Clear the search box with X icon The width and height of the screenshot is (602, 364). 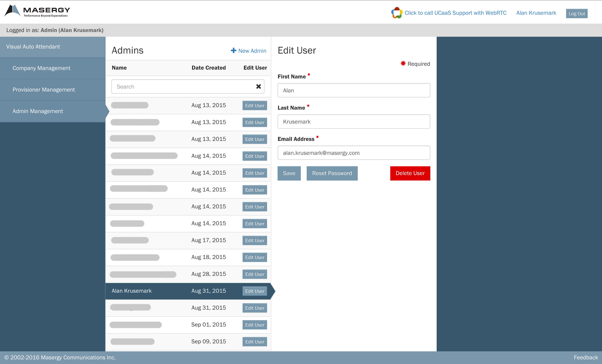click(x=258, y=86)
